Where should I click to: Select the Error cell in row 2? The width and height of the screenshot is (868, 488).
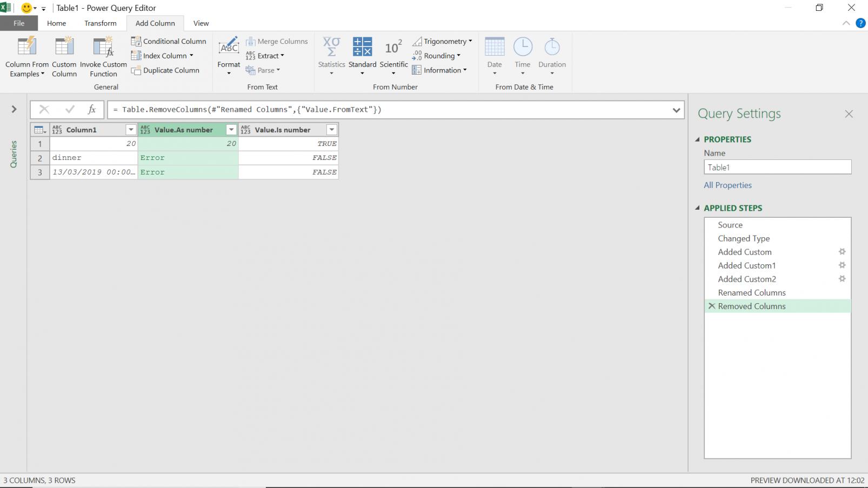click(x=188, y=158)
